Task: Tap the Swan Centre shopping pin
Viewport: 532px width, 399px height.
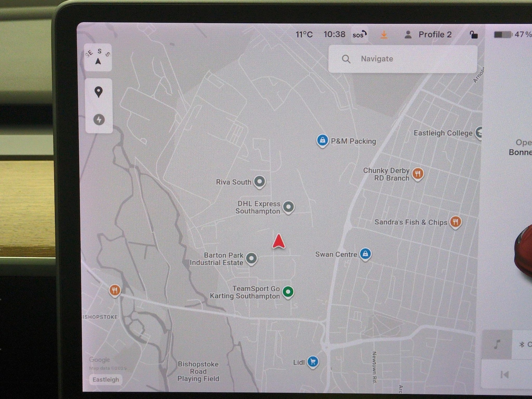Action: (x=365, y=254)
